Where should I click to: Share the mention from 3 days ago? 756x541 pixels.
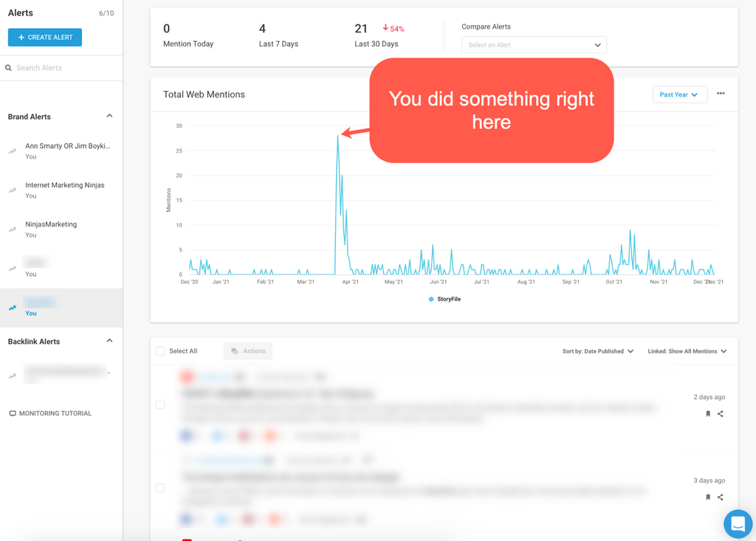[721, 497]
